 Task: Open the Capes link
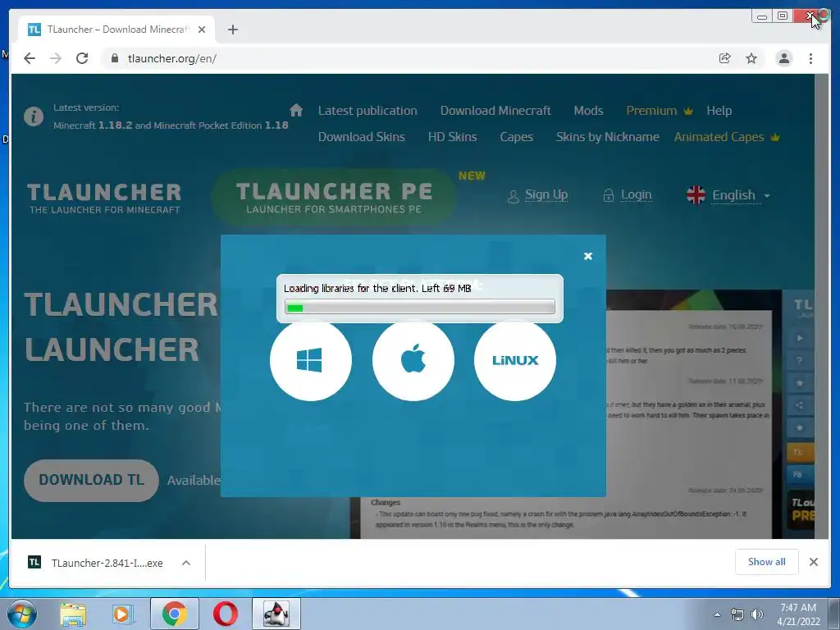coord(517,137)
